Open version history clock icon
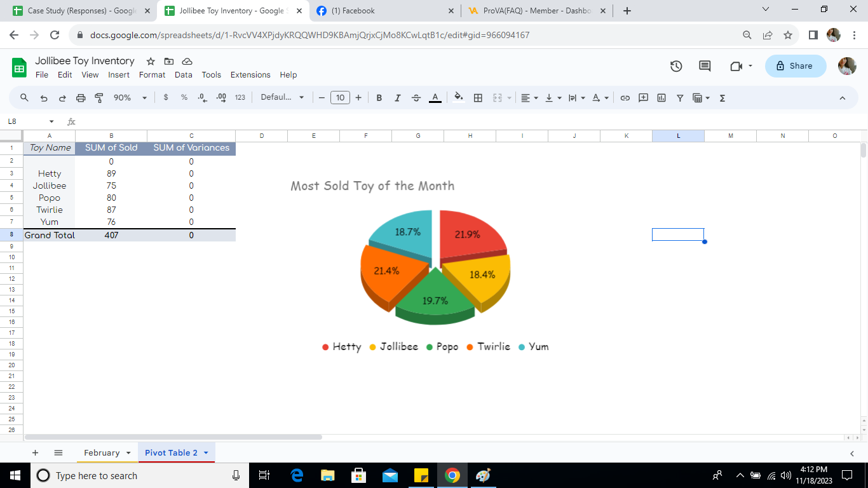 tap(676, 66)
